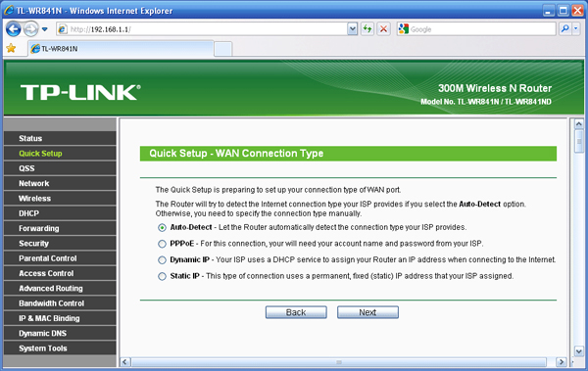
Task: Click the magnifier Search button
Action: (564, 28)
